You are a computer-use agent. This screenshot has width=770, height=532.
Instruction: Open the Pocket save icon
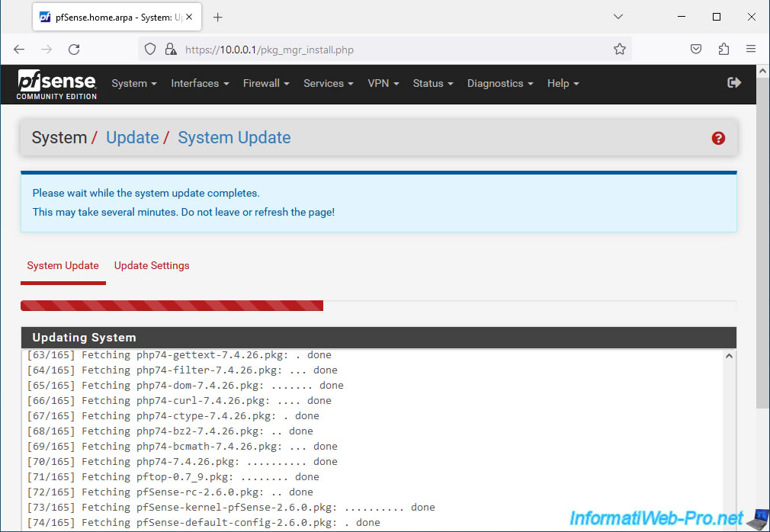(696, 49)
